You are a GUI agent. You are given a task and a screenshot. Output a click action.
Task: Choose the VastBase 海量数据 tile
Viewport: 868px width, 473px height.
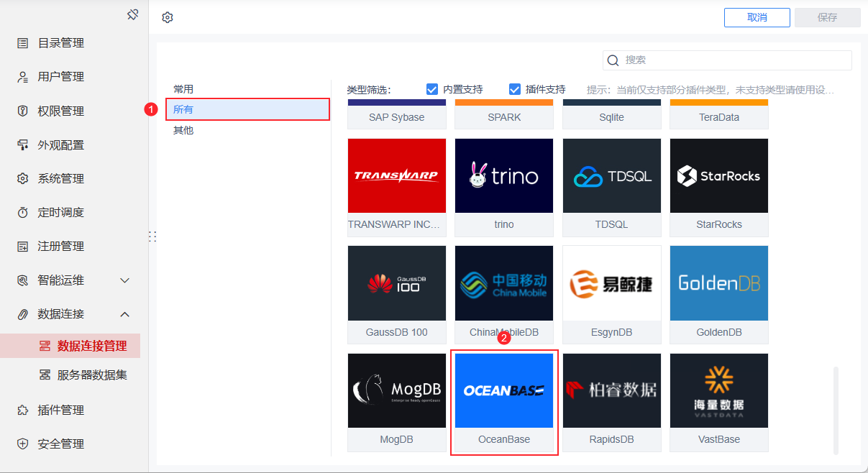pyautogui.click(x=719, y=402)
